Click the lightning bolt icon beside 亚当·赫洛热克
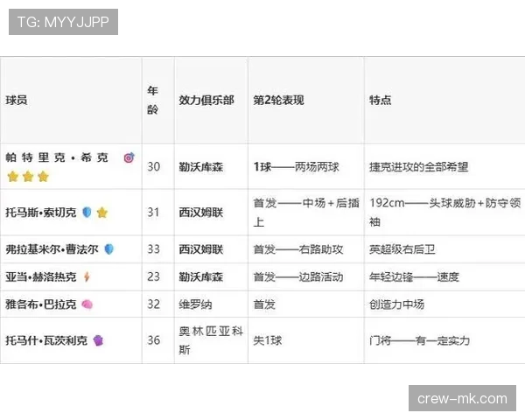Screen dimensions: 525x420 [x=87, y=277]
